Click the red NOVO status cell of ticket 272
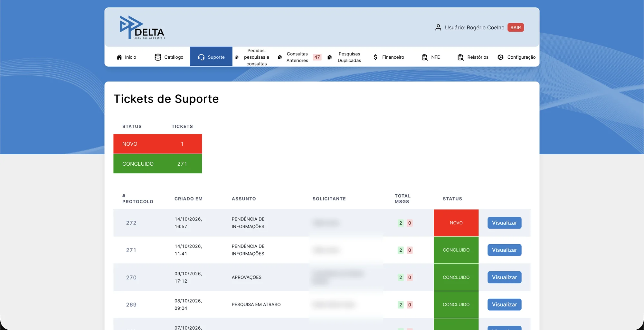644x330 pixels. pyautogui.click(x=456, y=223)
